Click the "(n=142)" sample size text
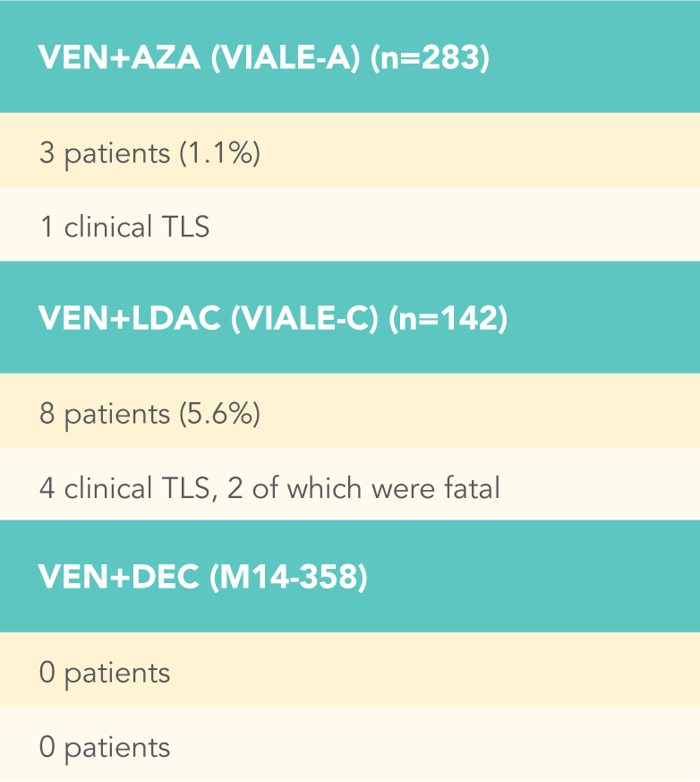Screen dimensions: 700x782 (448, 319)
